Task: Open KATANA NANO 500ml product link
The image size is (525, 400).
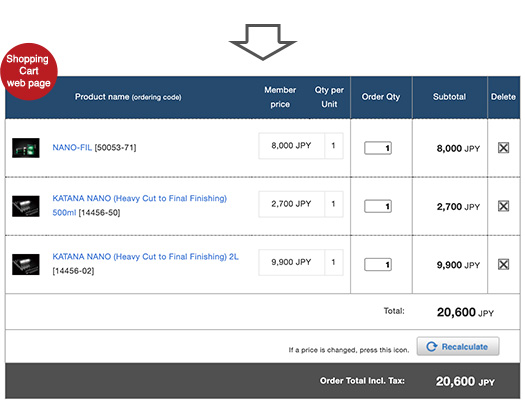Action: tap(139, 205)
